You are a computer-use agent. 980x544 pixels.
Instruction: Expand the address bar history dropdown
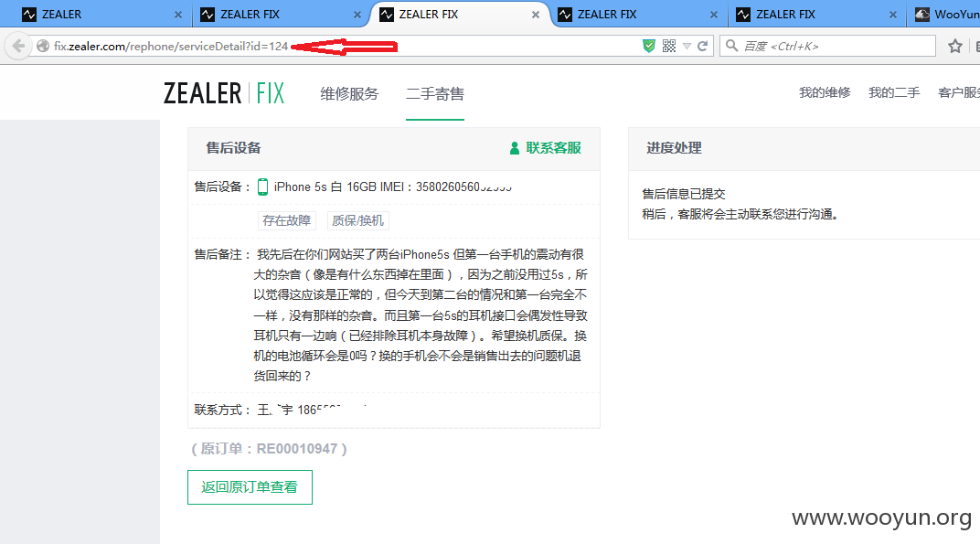tap(687, 47)
